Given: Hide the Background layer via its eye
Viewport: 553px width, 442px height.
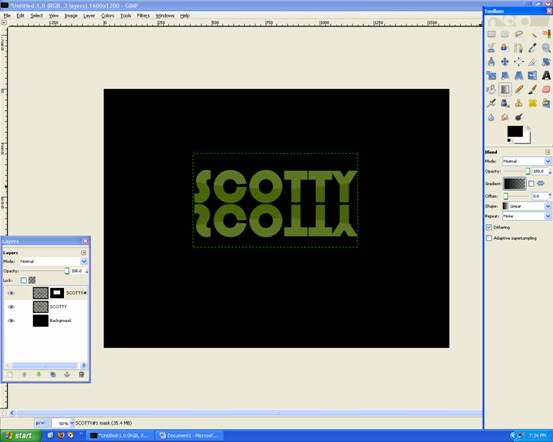Looking at the screenshot, I should [x=11, y=321].
